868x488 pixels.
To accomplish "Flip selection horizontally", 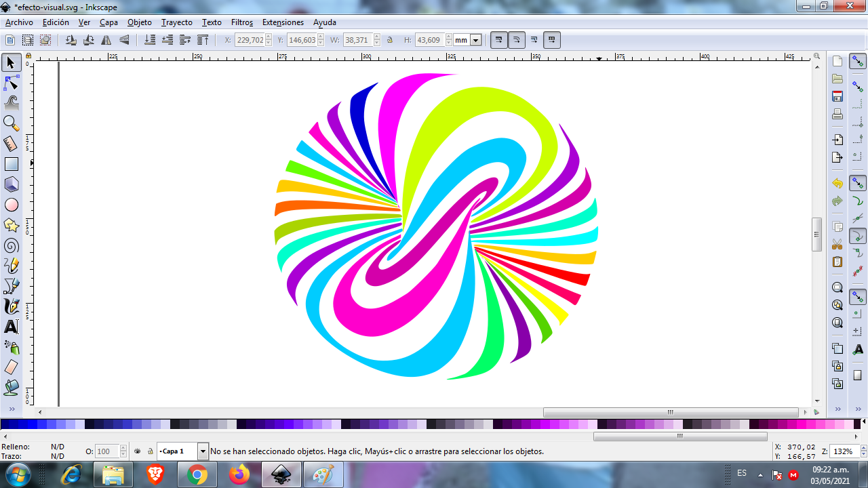I will 106,40.
